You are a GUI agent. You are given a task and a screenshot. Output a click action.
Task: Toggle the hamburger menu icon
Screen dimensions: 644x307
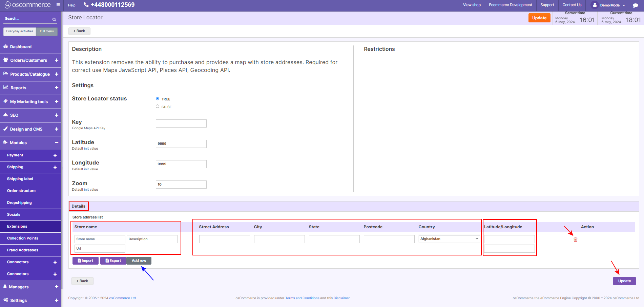(58, 5)
